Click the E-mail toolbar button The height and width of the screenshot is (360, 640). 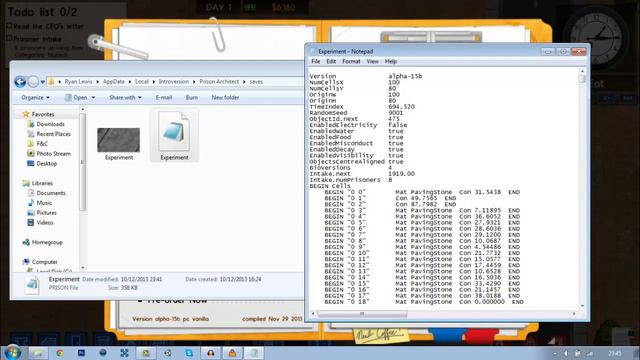point(164,98)
